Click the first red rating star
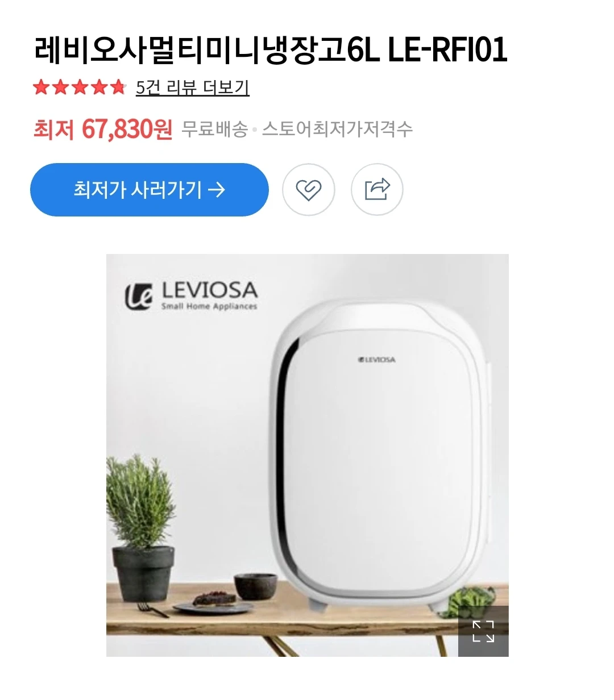 [41, 88]
